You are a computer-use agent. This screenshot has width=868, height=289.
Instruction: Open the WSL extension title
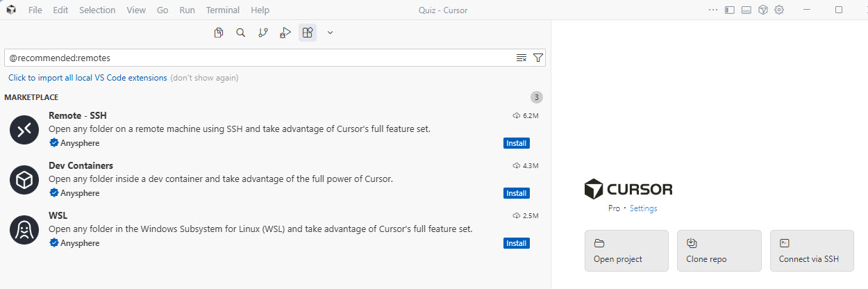tap(58, 215)
